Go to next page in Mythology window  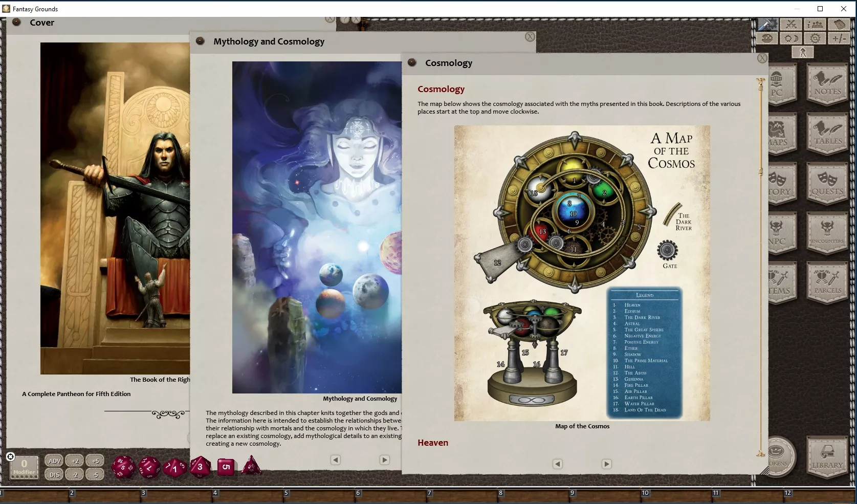(385, 460)
